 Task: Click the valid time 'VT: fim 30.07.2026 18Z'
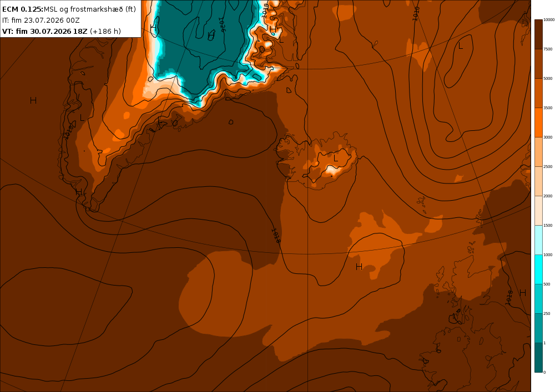[44, 31]
